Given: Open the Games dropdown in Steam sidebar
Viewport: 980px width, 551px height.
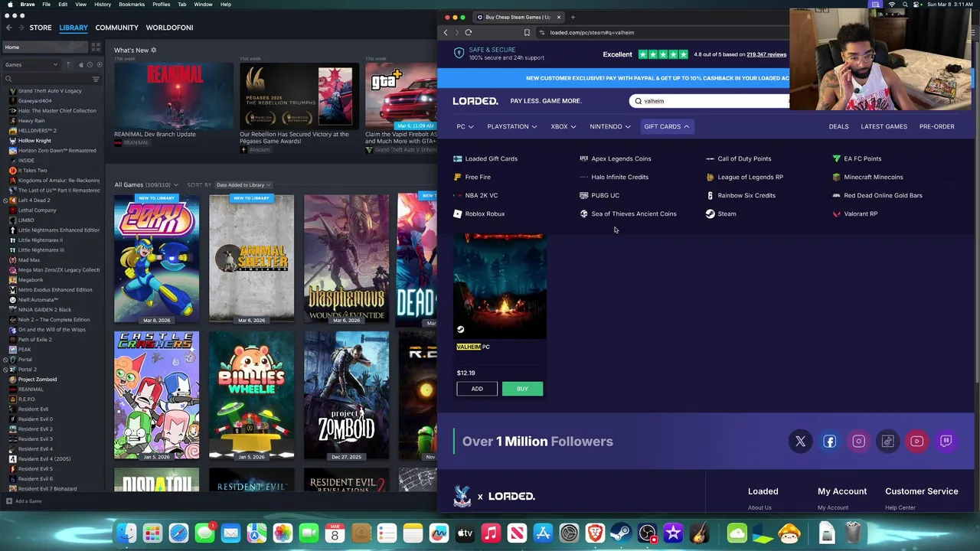Looking at the screenshot, I should 31,65.
